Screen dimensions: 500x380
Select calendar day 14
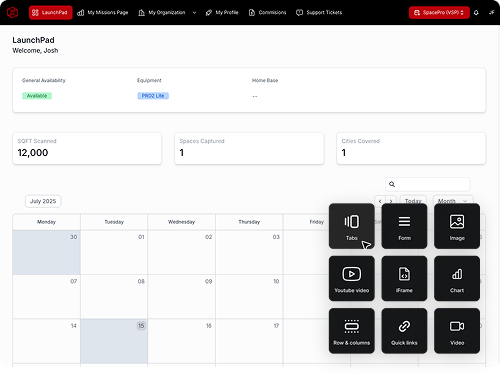pyautogui.click(x=46, y=341)
